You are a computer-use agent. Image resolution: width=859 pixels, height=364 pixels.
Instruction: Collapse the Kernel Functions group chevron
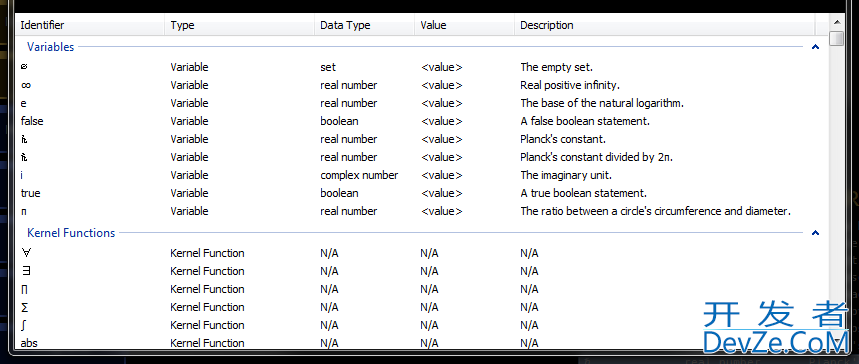click(x=815, y=233)
